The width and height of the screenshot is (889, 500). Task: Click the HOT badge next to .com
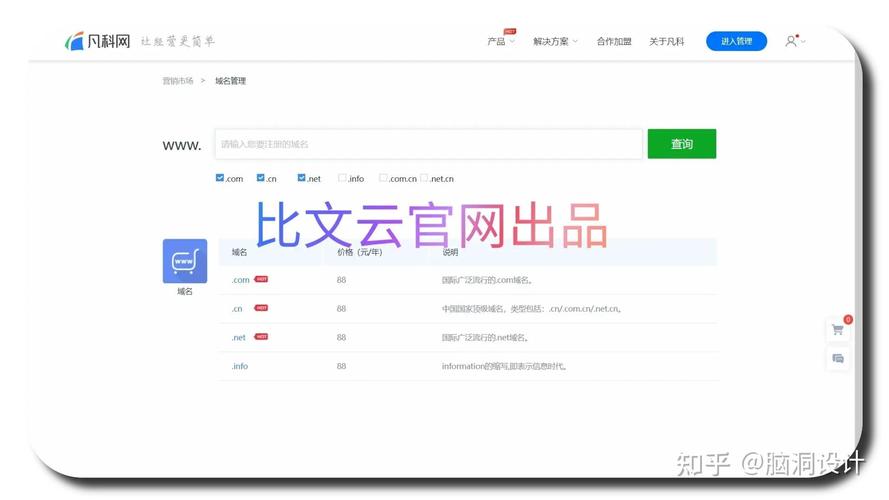261,279
